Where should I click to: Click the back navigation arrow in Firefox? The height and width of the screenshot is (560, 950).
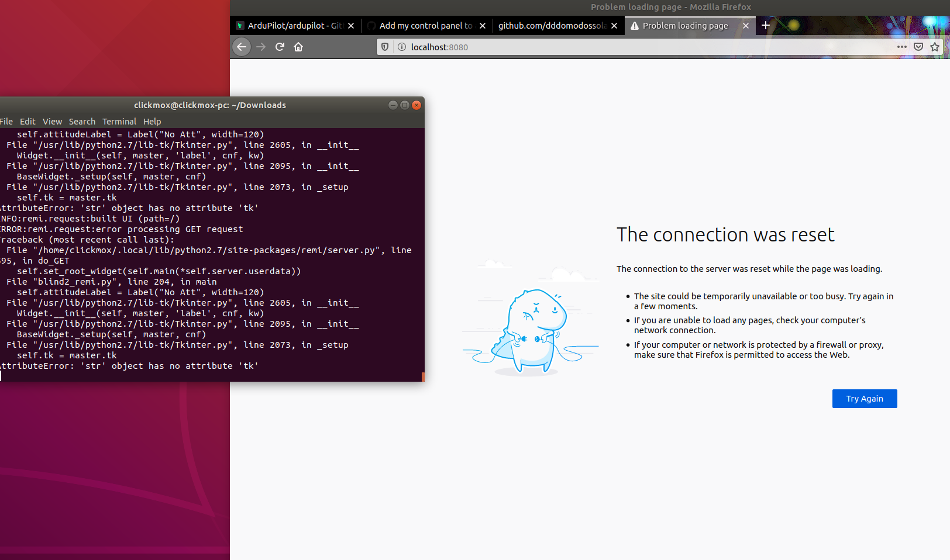click(242, 47)
